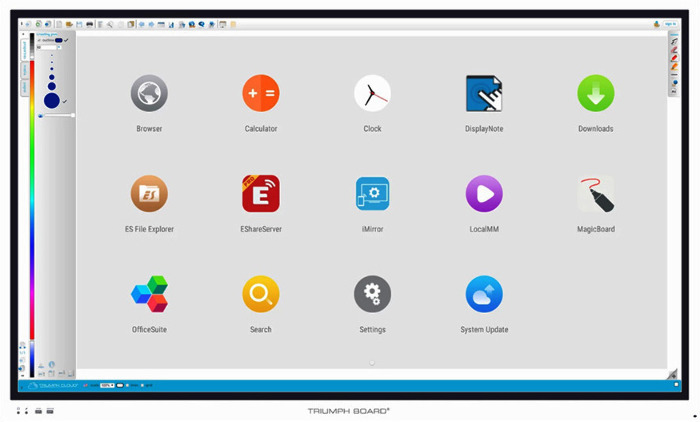Click the user account icon at top right
Viewport: 700px width, 422px height.
click(657, 24)
